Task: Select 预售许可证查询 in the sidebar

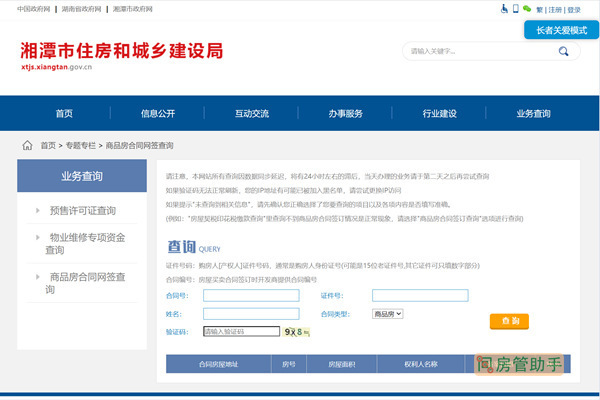Action: 83,211
